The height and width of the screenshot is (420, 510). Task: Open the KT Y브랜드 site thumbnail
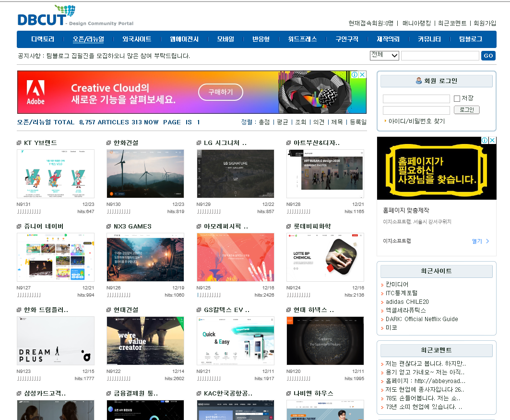(56, 174)
